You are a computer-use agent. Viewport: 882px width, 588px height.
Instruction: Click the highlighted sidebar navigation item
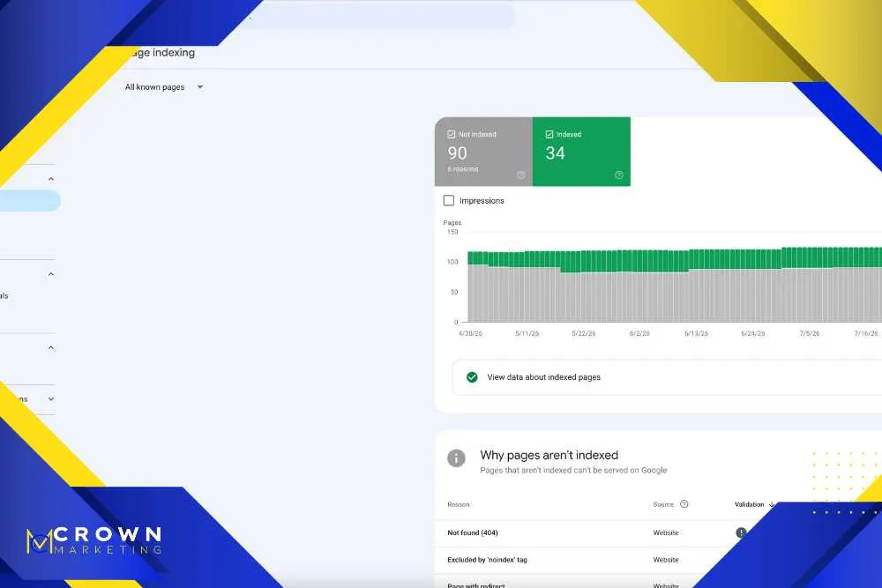click(x=30, y=201)
